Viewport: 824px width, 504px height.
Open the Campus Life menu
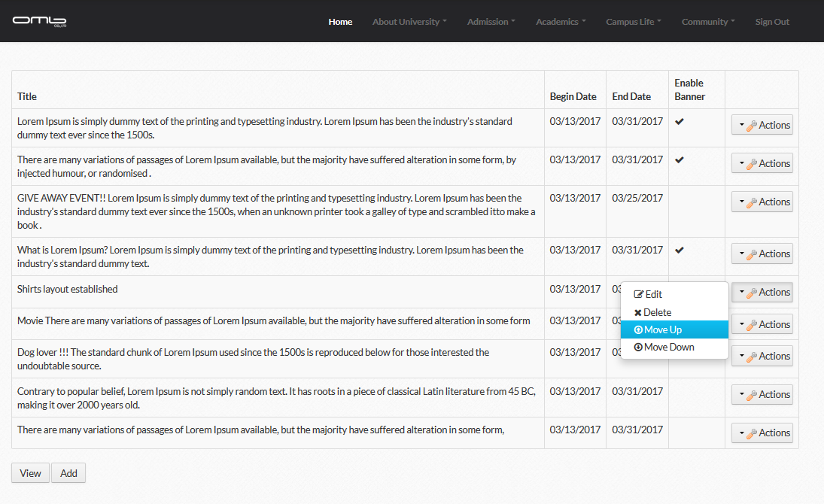(633, 22)
